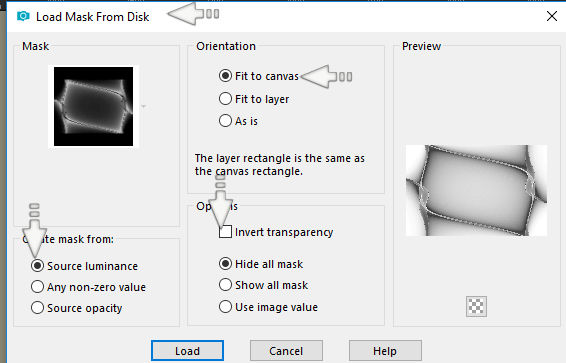566x363 pixels.
Task: Select the Fit to canvas option
Action: (258, 76)
